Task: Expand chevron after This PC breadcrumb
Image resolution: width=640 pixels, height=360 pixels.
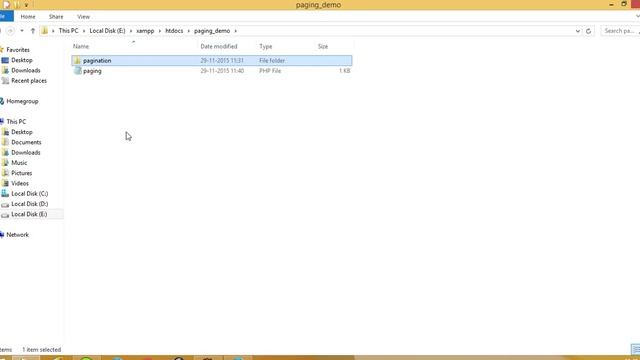Action: click(x=84, y=31)
